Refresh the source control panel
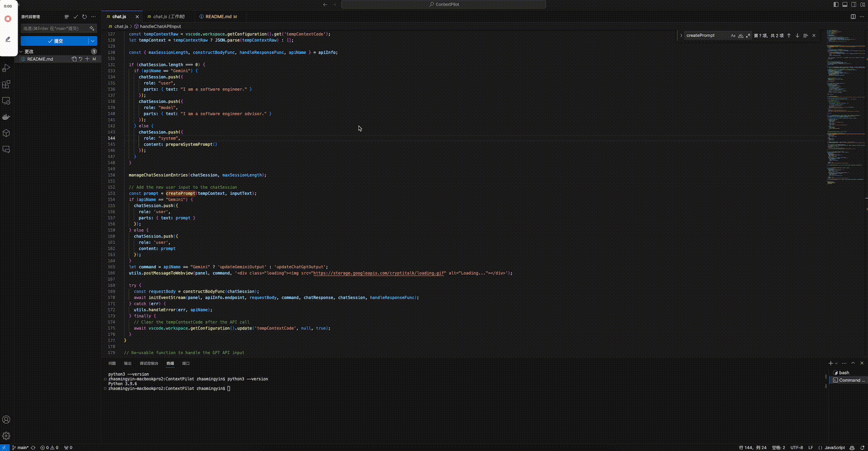 click(84, 17)
